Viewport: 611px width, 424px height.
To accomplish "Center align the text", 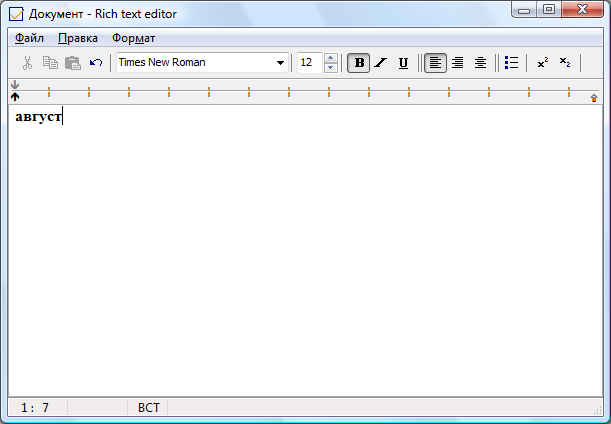I will click(x=480, y=63).
